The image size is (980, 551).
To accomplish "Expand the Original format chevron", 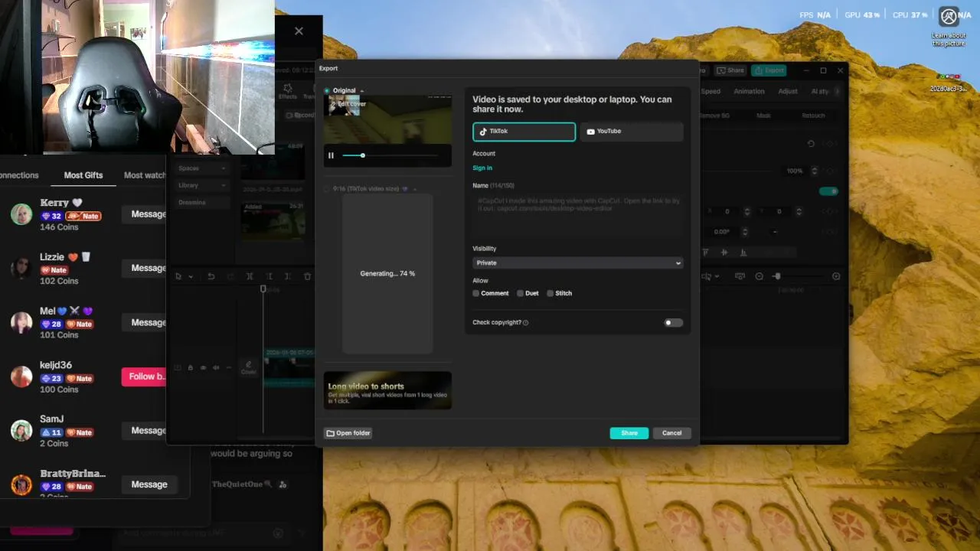I will 362,90.
